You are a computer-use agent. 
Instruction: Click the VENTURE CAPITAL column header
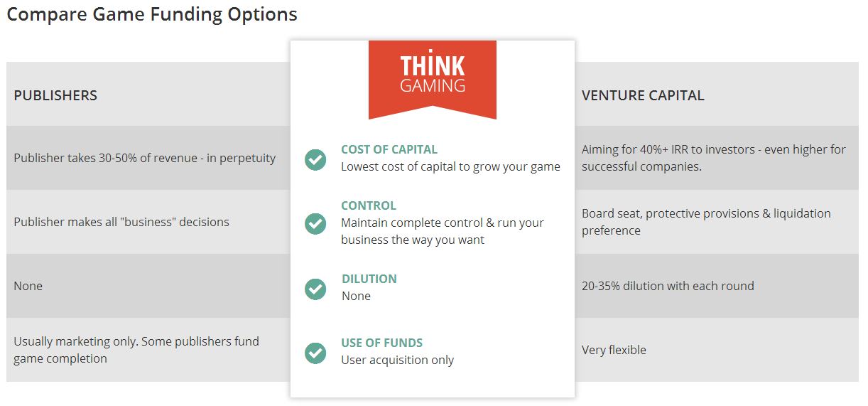coord(643,95)
